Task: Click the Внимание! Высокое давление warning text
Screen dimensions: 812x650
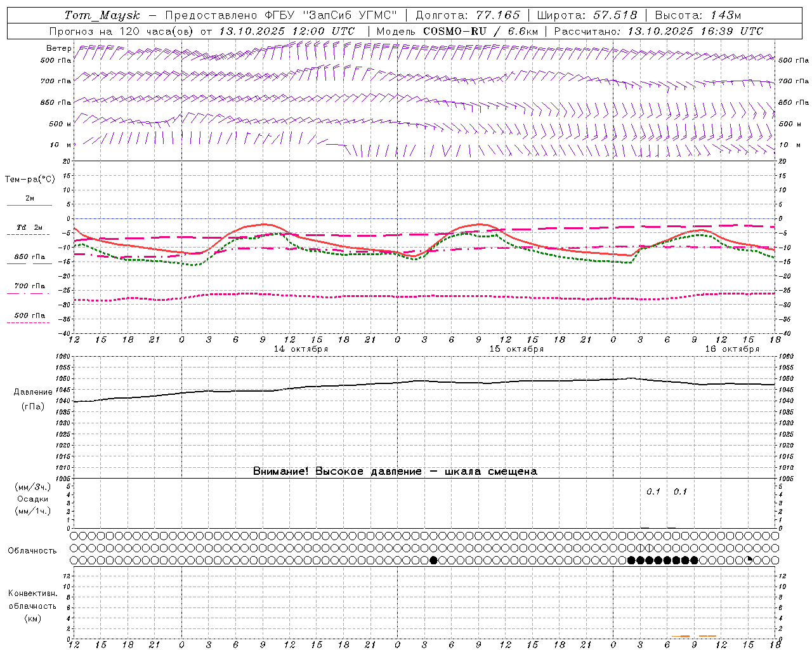Action: click(395, 471)
